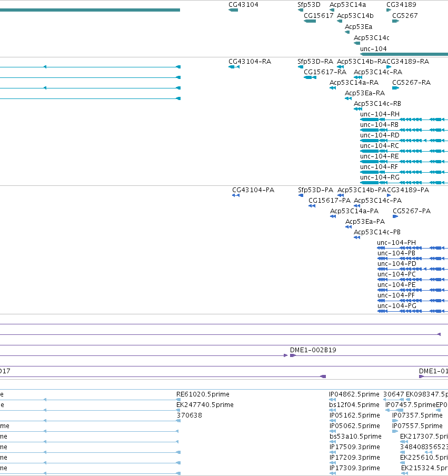Select the Sfp53D-RA transcript label
This screenshot has width=448, height=476.
point(315,61)
